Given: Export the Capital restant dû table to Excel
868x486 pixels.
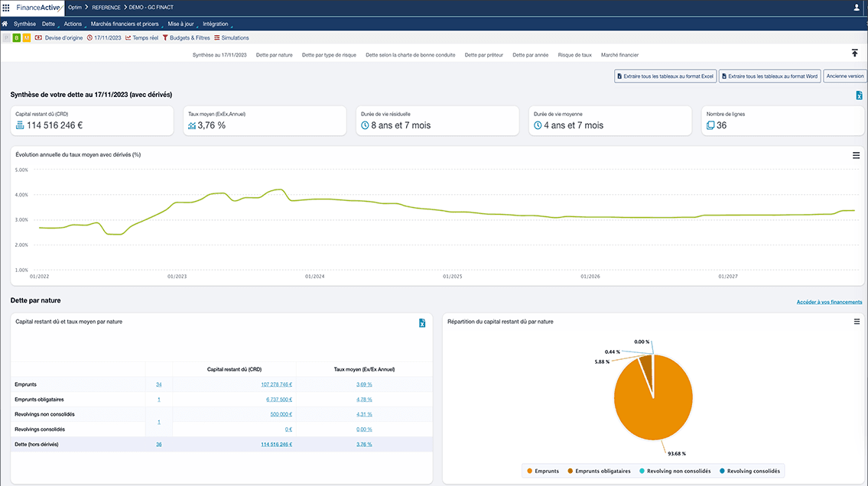Looking at the screenshot, I should tap(421, 322).
